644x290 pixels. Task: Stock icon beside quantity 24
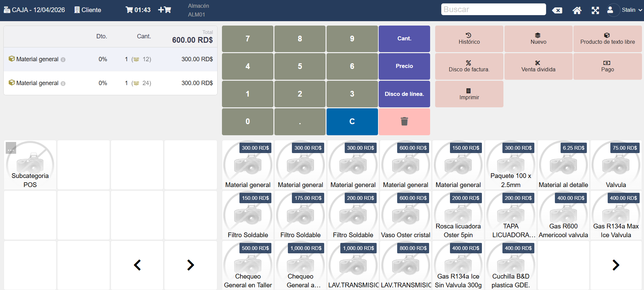point(136,83)
